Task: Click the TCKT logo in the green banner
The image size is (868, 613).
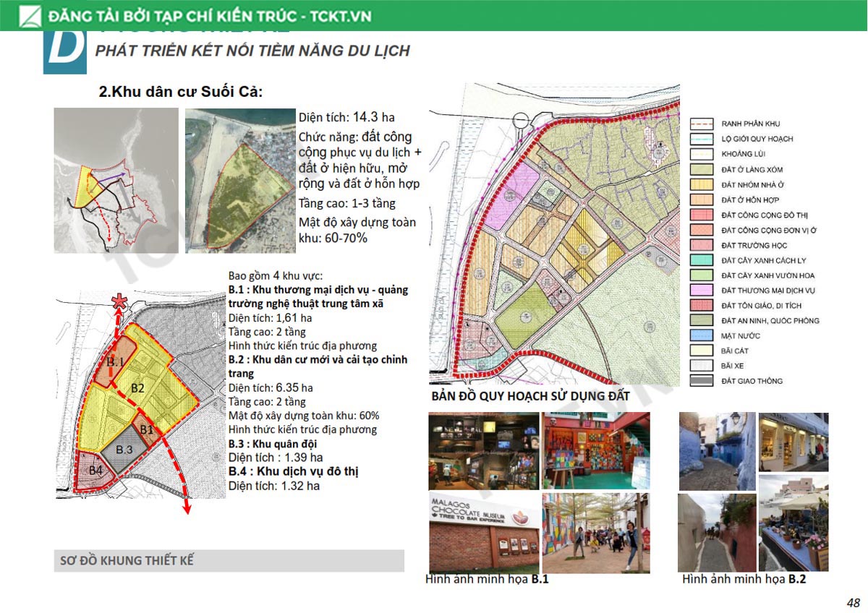Action: [31, 15]
